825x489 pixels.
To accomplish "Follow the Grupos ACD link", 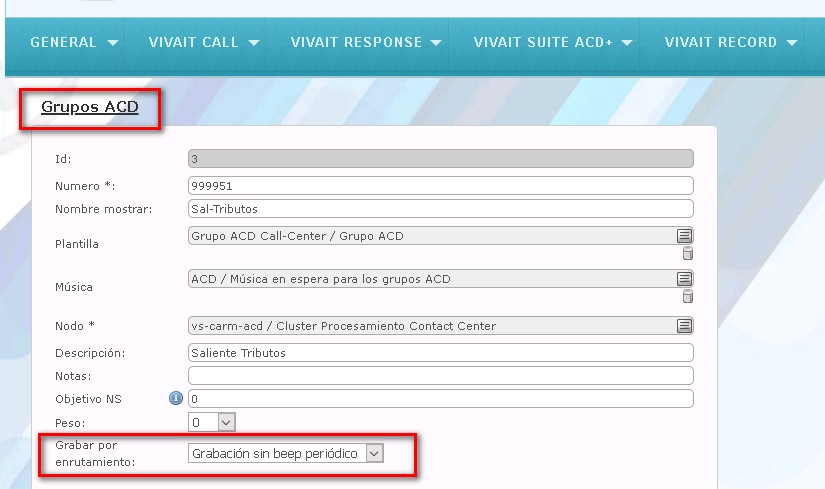I will tap(89, 107).
